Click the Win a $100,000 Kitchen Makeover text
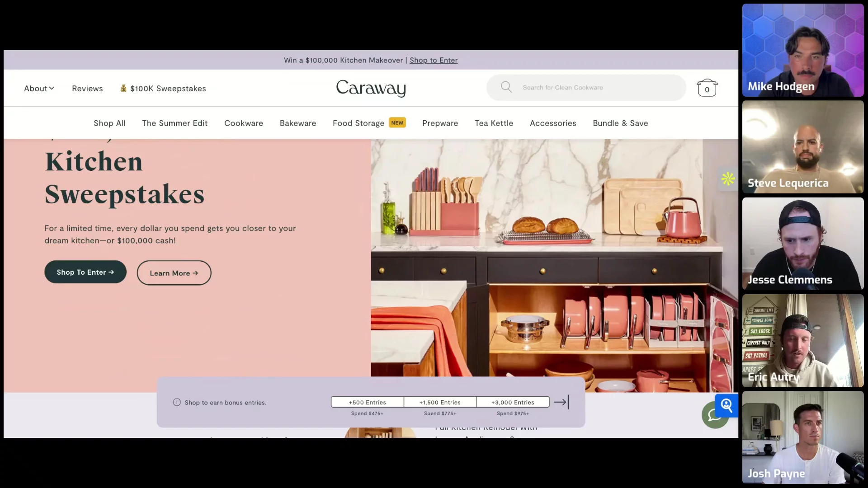 point(343,60)
